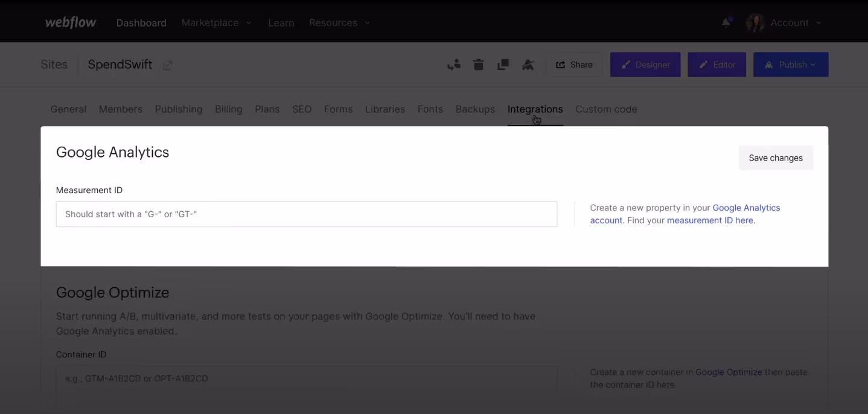This screenshot has width=868, height=414.
Task: Click the Google Optimize heading
Action: (112, 293)
